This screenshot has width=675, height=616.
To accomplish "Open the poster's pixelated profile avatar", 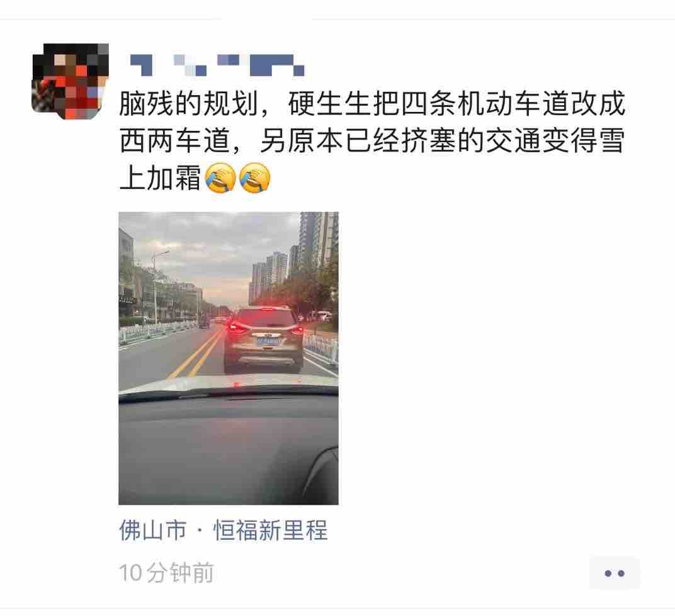I will click(70, 81).
